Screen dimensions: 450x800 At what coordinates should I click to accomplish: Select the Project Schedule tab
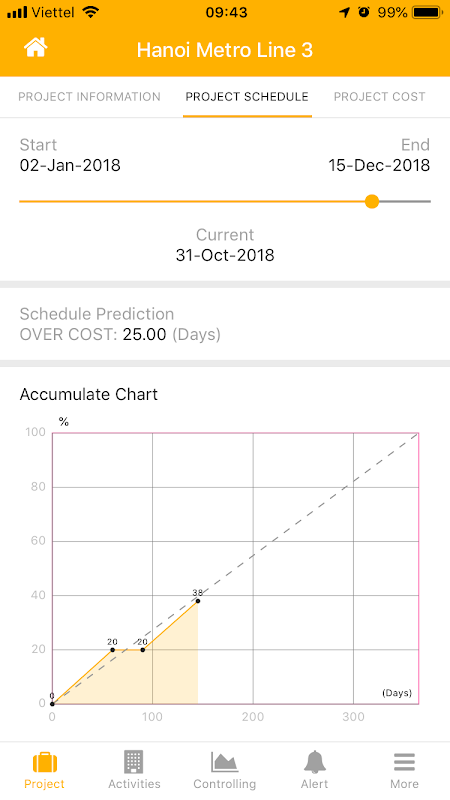pyautogui.click(x=247, y=96)
